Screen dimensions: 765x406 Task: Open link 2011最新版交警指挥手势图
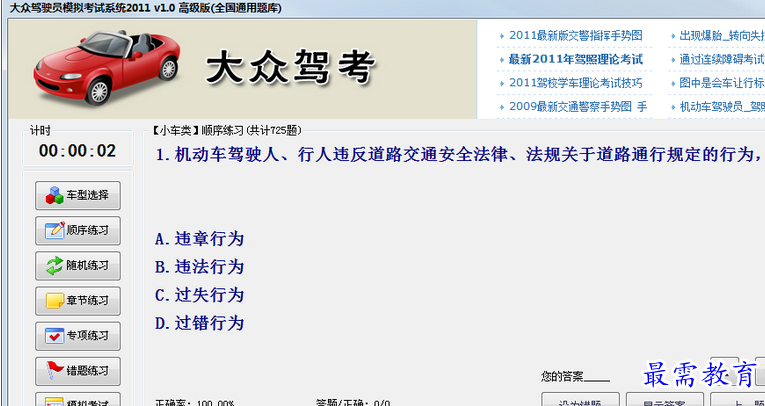point(575,36)
